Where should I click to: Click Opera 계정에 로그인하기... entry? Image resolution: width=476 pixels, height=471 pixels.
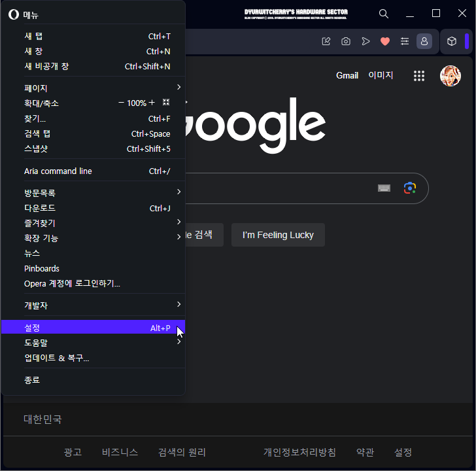(x=93, y=284)
